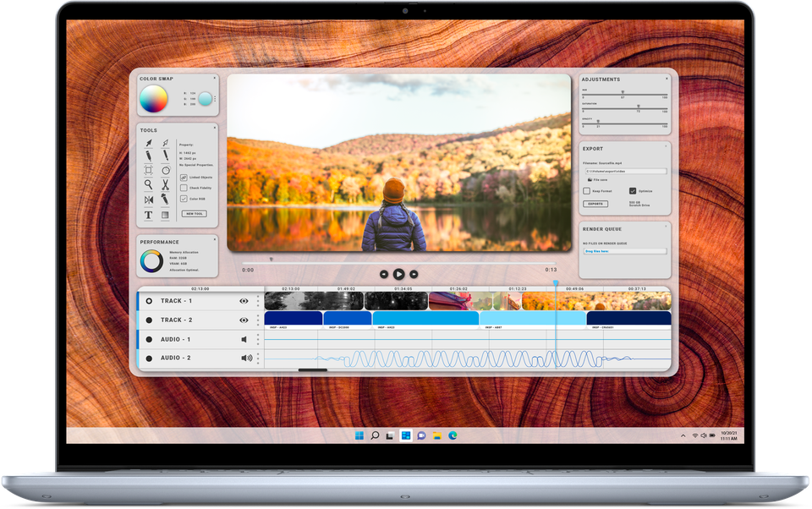The height and width of the screenshot is (509, 812).
Task: Play the video preview
Action: point(398,274)
